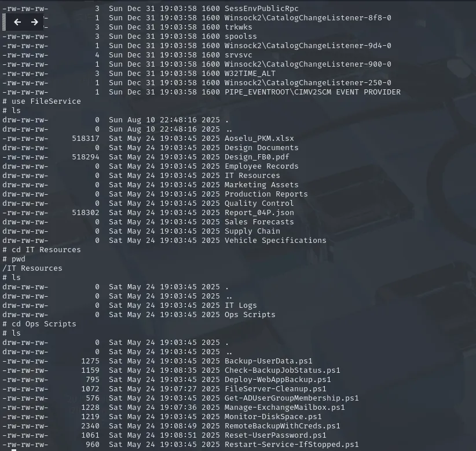Click the IT Logs directory entry
This screenshot has height=451, width=476.
(240, 305)
